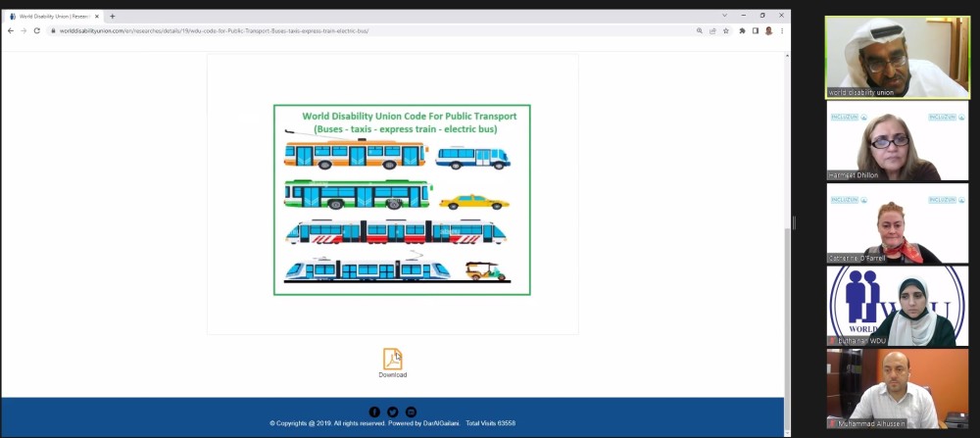Open the YouTube footer icon
Image resolution: width=980 pixels, height=438 pixels.
[x=411, y=412]
